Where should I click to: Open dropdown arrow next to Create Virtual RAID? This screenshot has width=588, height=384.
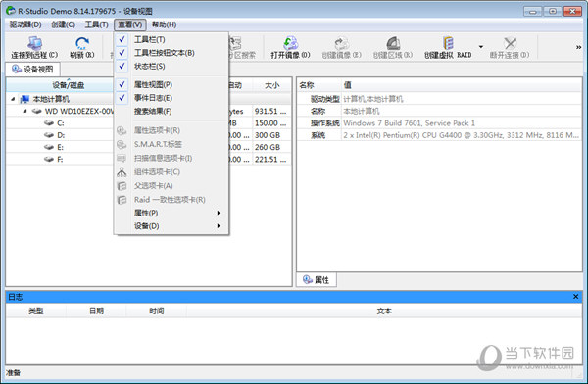pyautogui.click(x=481, y=47)
